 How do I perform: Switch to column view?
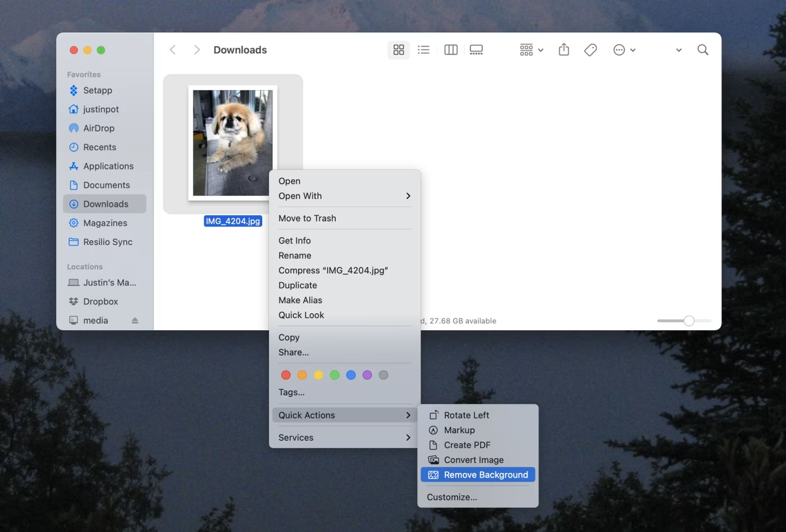[x=450, y=50]
